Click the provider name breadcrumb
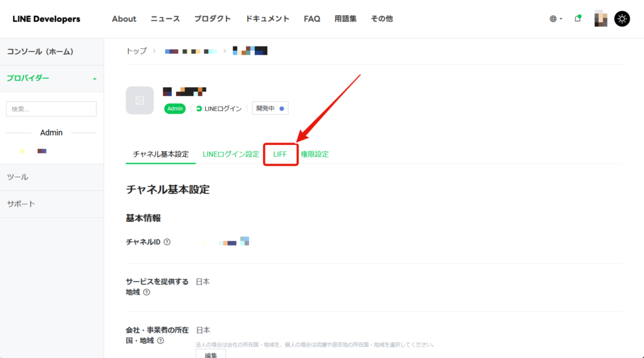Screen dimensions: 644x358 191,52
